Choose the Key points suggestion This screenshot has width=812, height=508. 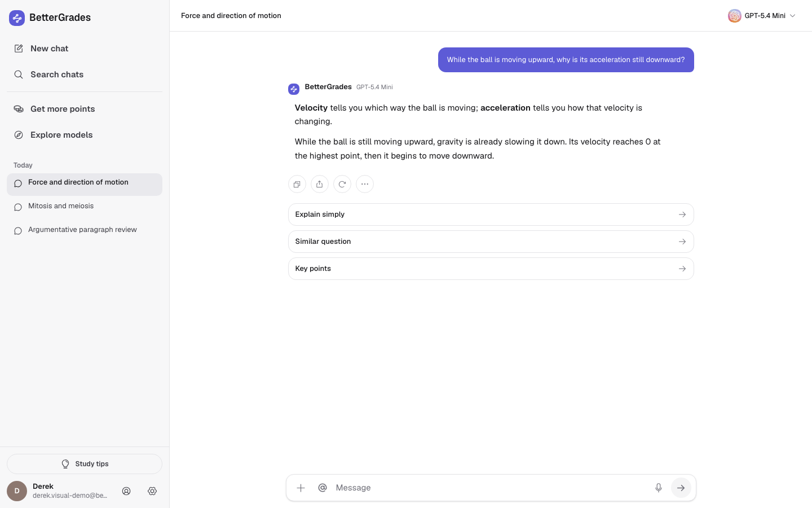pos(491,269)
